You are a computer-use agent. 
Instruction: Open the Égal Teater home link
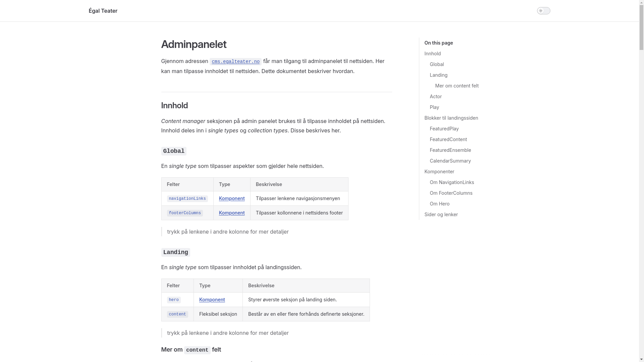(x=103, y=11)
